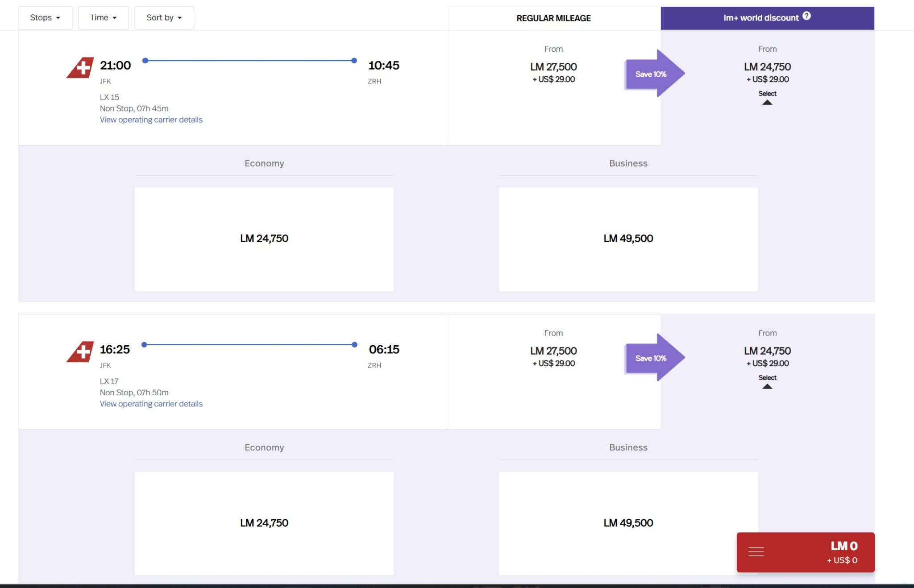View operating carrier details for LX 17
The image size is (914, 588).
151,404
